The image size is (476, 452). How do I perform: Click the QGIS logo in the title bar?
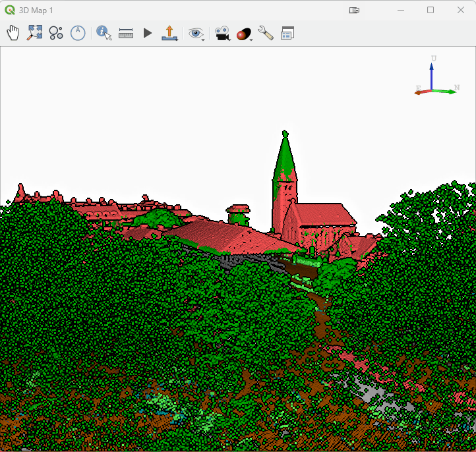coord(9,10)
